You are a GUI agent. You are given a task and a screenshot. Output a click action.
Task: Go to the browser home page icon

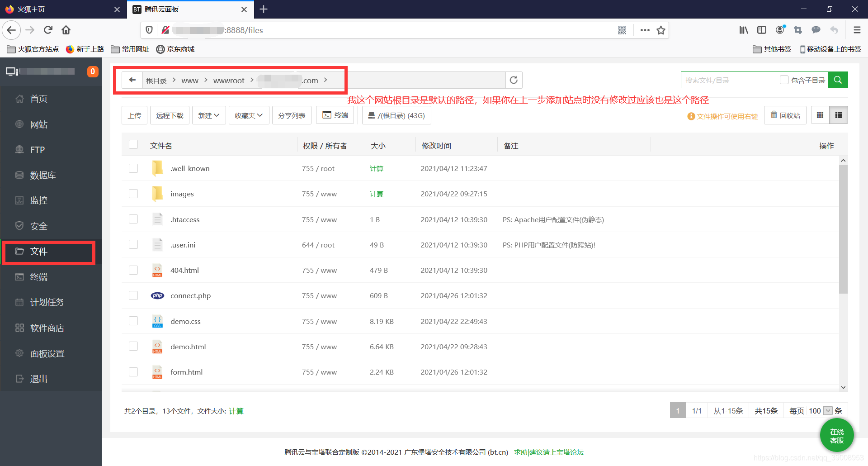66,30
